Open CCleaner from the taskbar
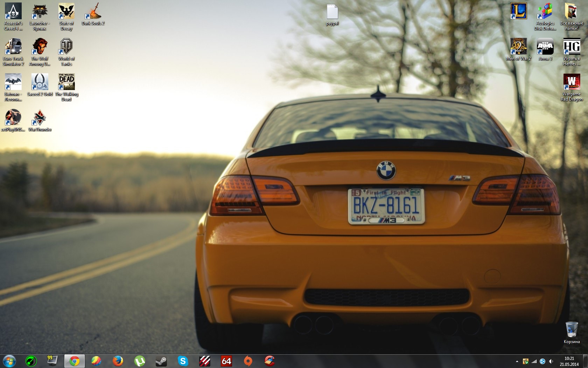588x368 pixels. [269, 361]
